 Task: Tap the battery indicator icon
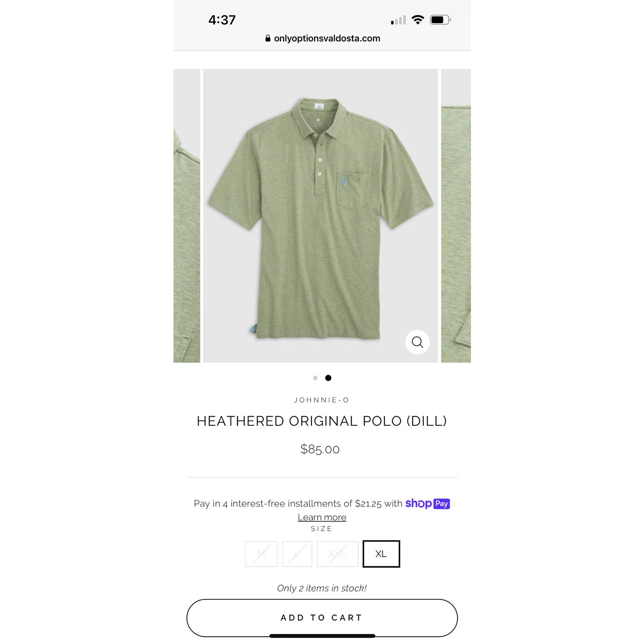point(440,20)
